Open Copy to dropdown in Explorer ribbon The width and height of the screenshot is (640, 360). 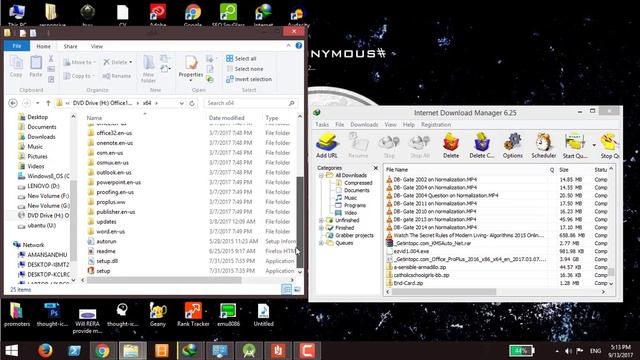[79, 76]
